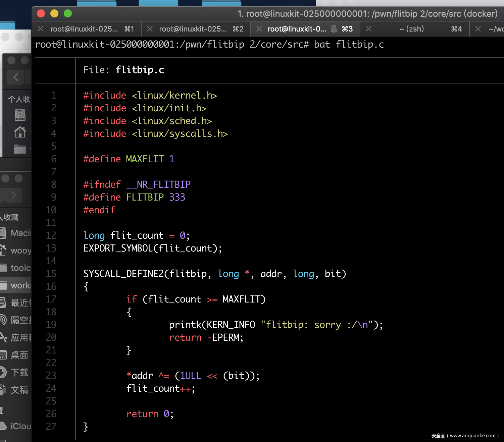Viewport: 504px width, 442px height.
Task: Close the ~ (zsh) tab
Action: pos(368,29)
